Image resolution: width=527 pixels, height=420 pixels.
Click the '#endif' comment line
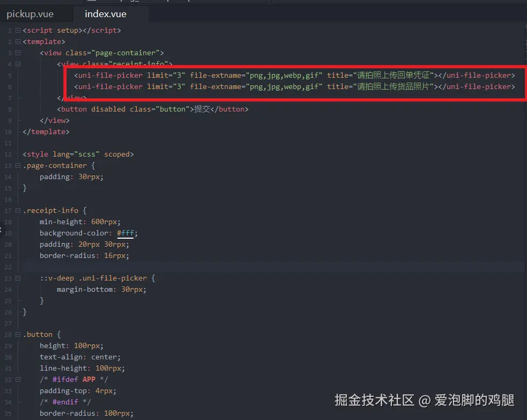coord(65,402)
